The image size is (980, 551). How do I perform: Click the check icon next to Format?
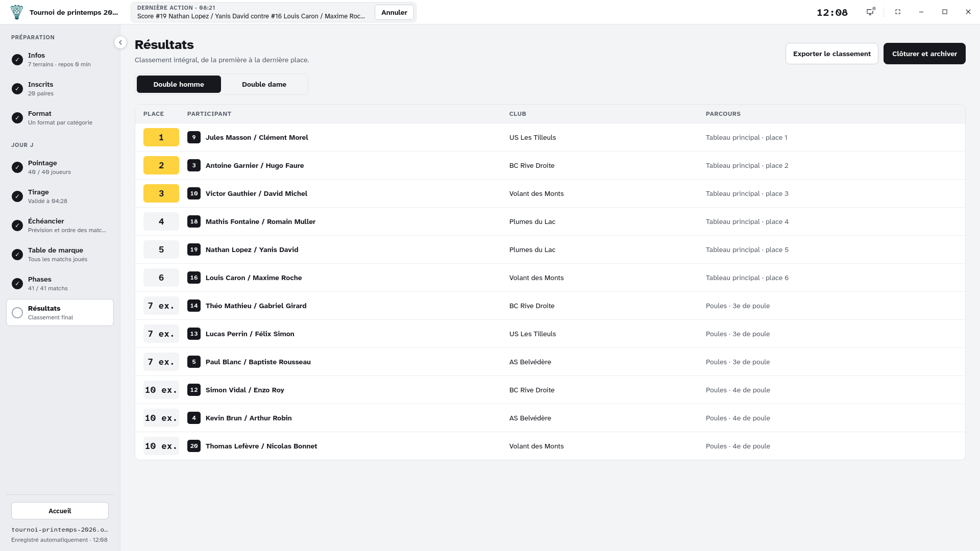(x=17, y=118)
